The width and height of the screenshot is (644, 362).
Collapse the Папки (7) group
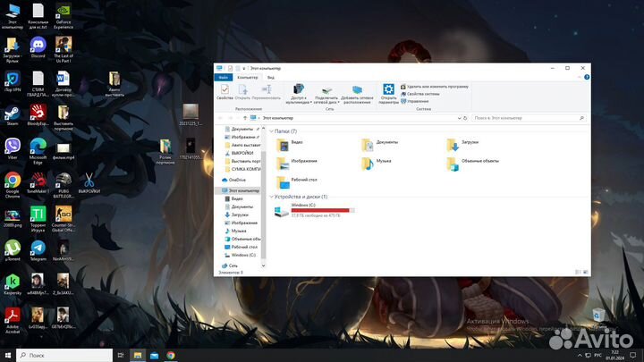click(x=272, y=131)
